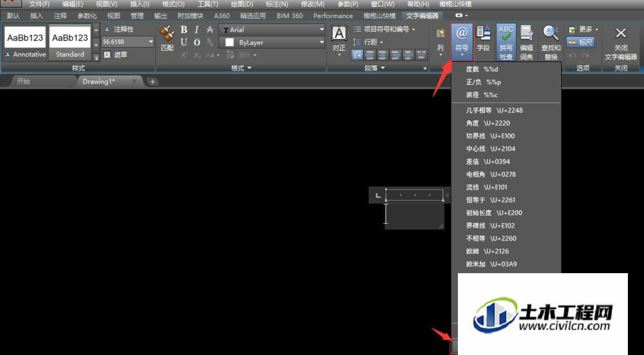Switch to the Start (开始) document tab
This screenshot has height=355, width=644.
point(23,81)
